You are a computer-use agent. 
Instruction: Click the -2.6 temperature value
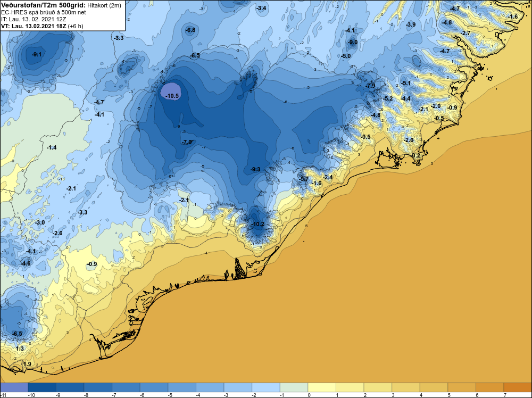tap(57, 233)
